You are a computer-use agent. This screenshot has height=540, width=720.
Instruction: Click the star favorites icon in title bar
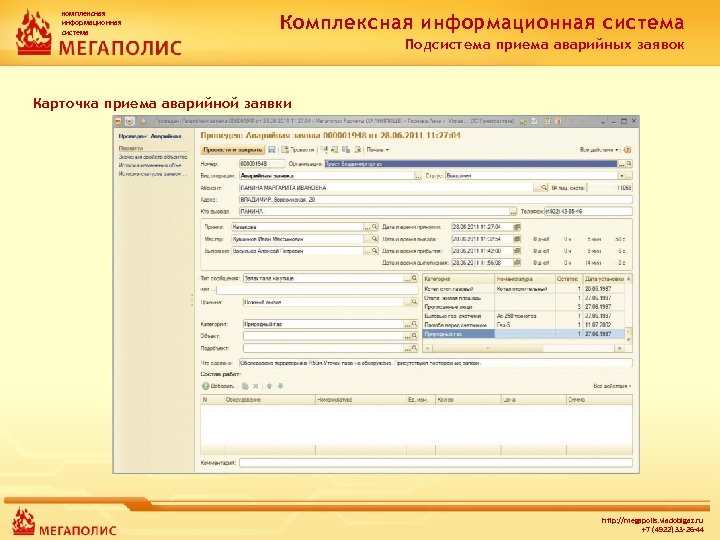143,121
